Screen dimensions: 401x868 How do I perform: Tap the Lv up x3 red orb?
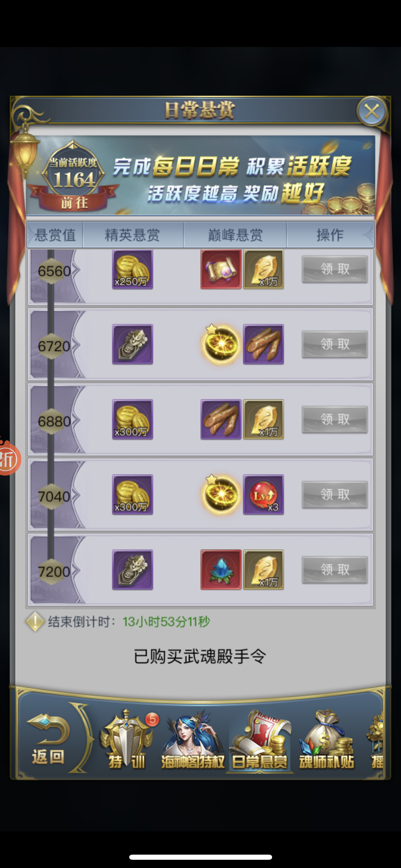[263, 494]
